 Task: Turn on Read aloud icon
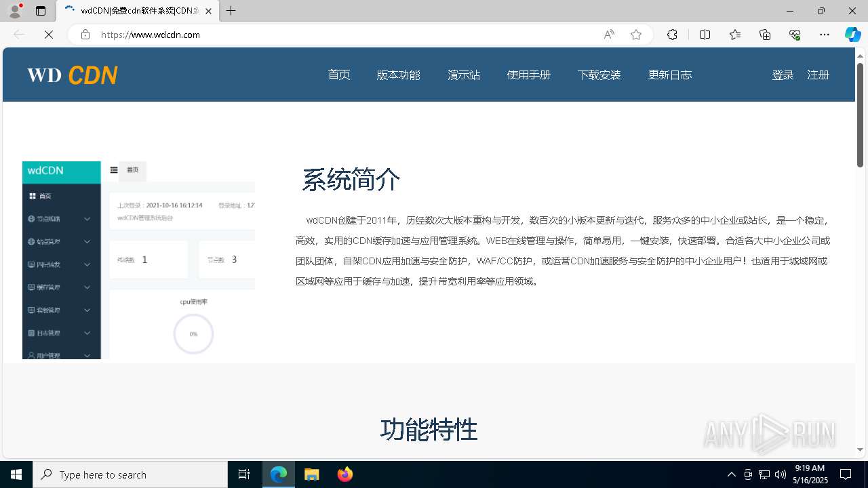(609, 35)
